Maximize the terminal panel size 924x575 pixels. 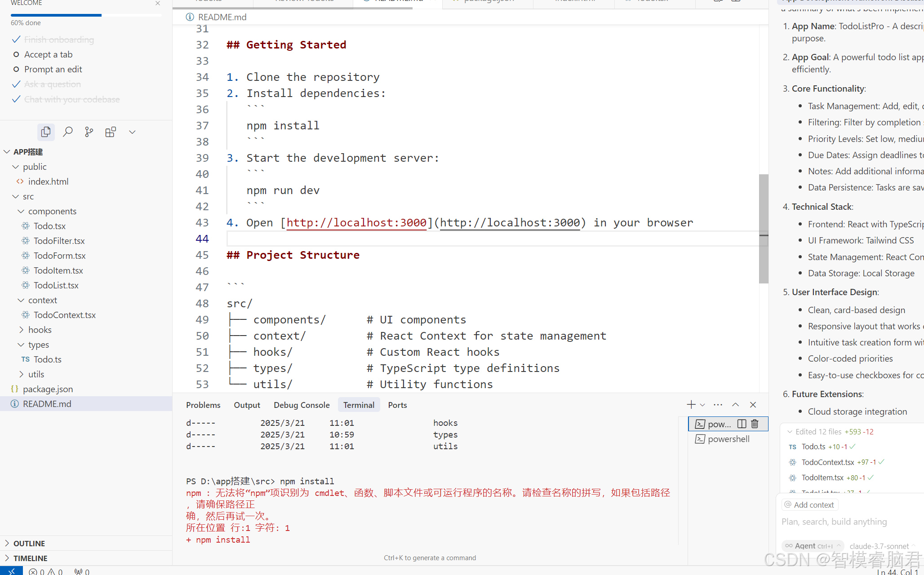[736, 405]
